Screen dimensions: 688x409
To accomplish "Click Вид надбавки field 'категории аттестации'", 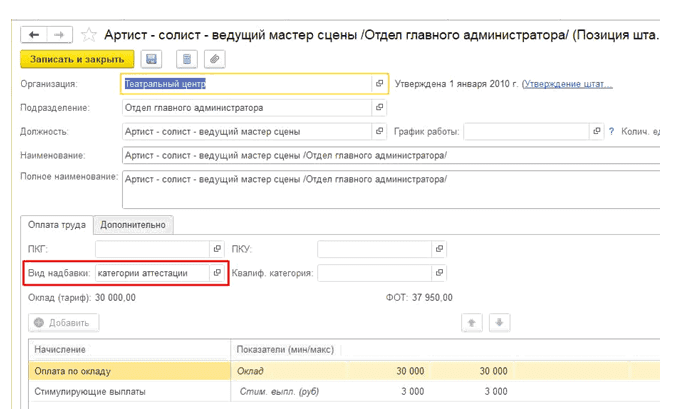I will 152,273.
